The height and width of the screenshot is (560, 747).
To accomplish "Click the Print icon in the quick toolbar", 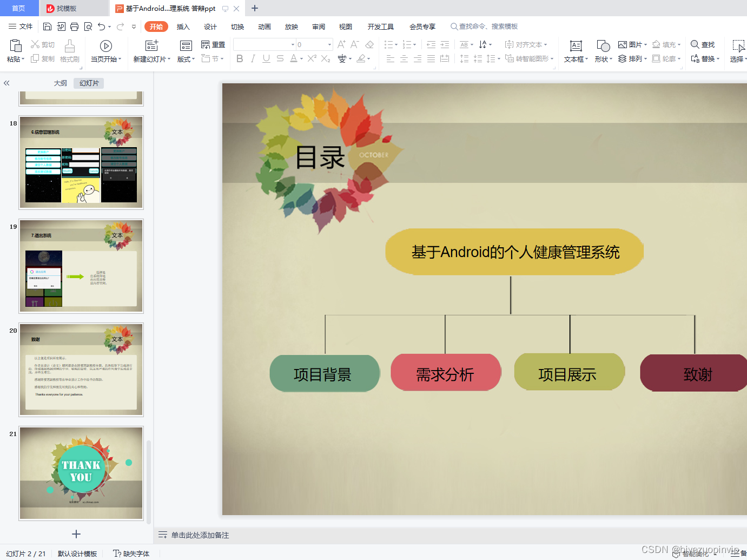I will (x=75, y=27).
